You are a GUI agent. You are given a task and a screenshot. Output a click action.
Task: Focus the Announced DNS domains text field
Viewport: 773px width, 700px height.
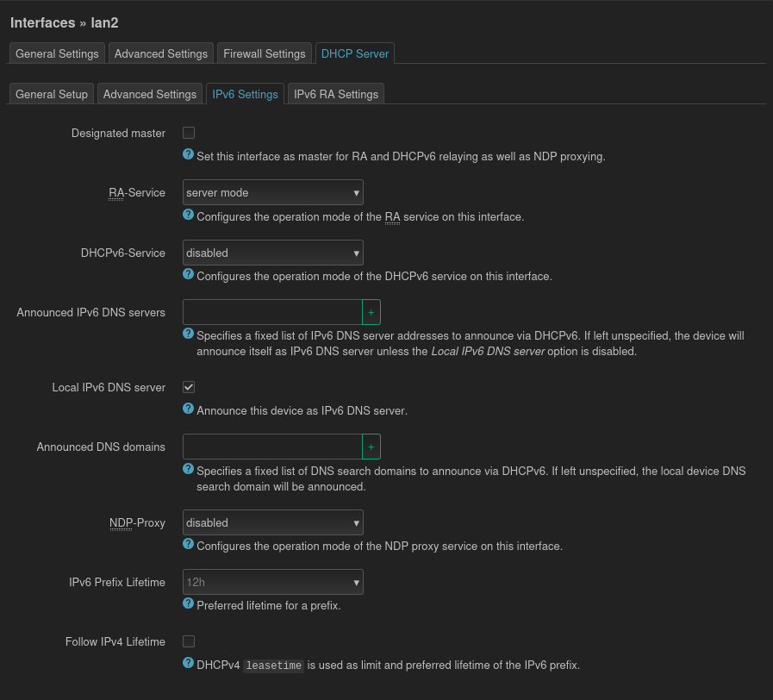tap(272, 447)
